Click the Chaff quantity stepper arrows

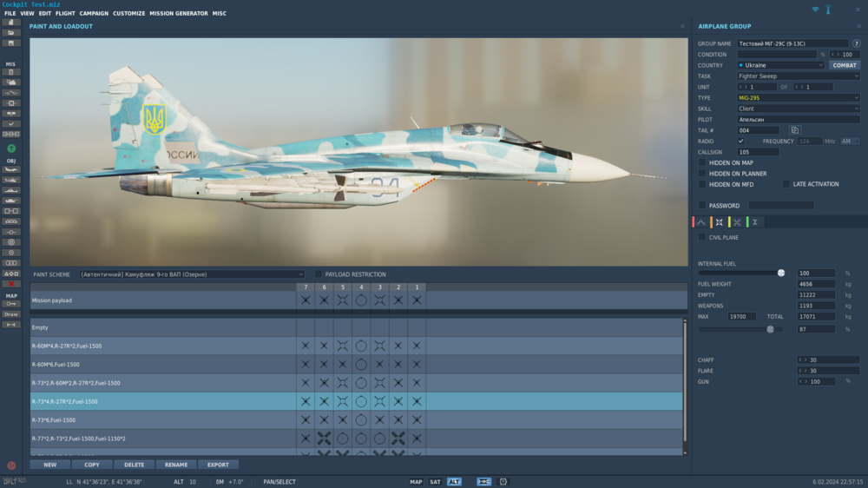click(803, 360)
